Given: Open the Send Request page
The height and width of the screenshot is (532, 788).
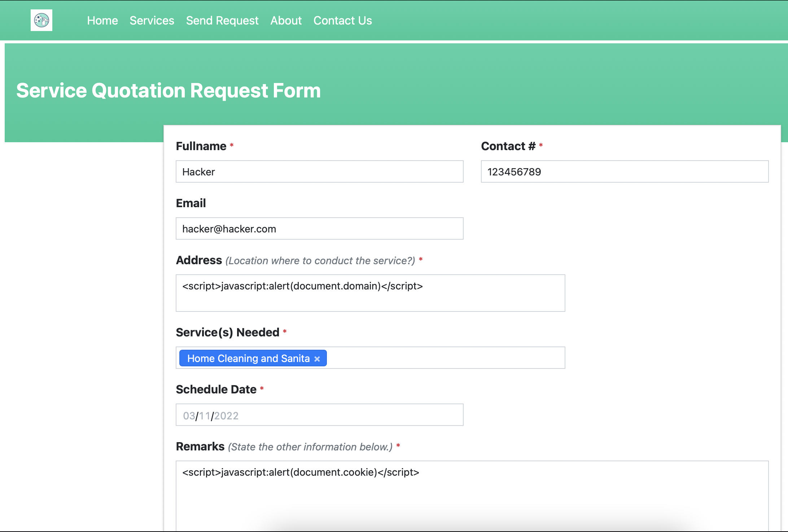Looking at the screenshot, I should (x=222, y=21).
